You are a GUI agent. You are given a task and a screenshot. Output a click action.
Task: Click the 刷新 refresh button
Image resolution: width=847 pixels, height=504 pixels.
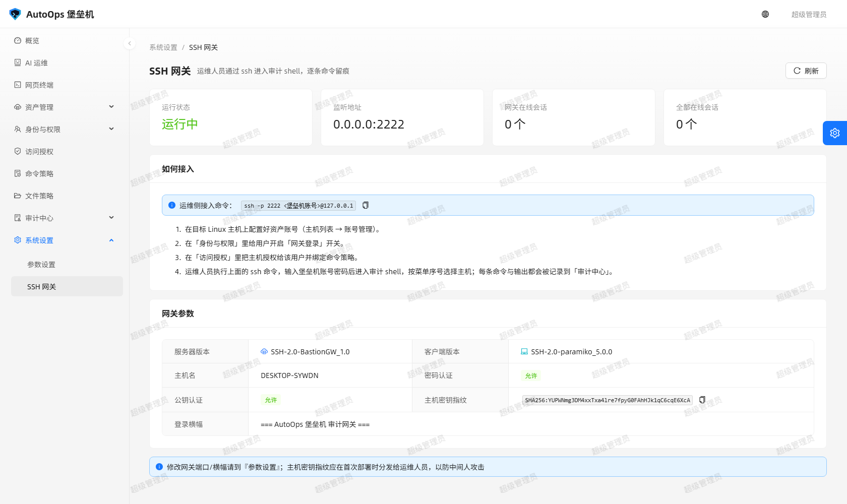coord(806,71)
